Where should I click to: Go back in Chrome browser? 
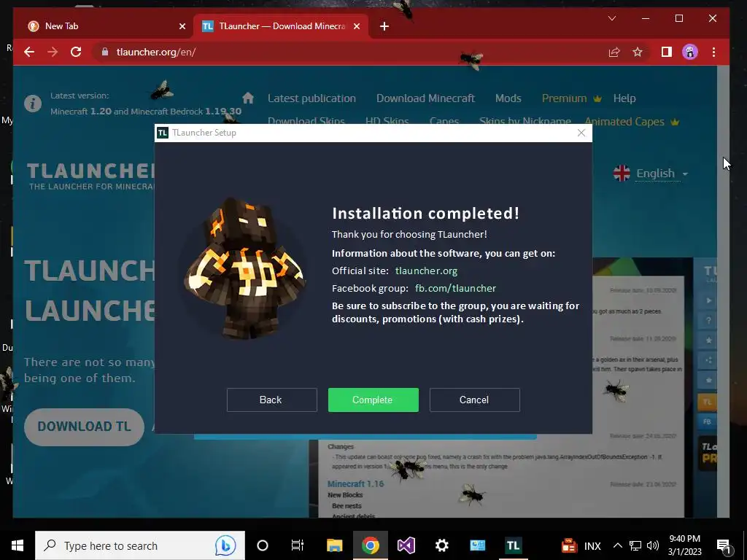point(29,52)
